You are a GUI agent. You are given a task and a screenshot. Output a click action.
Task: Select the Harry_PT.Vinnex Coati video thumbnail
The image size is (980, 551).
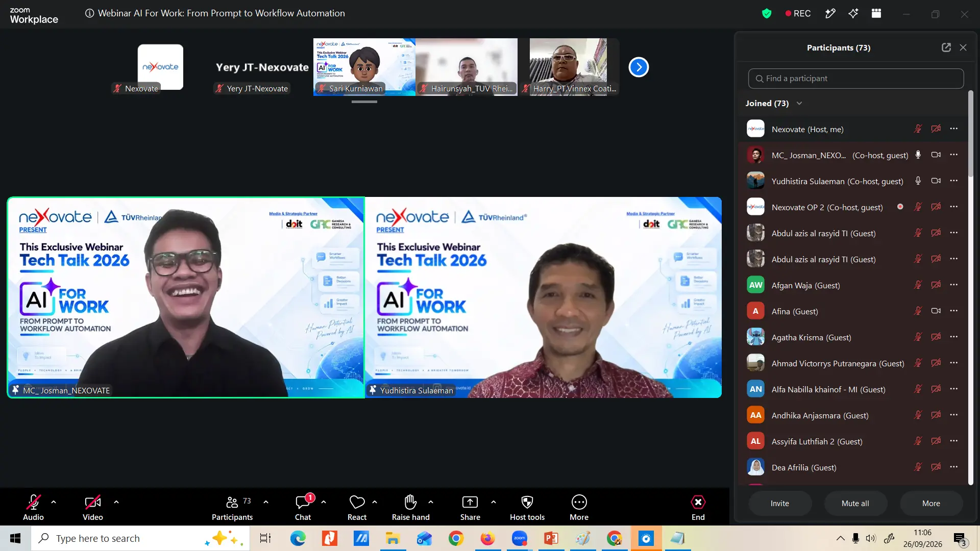pyautogui.click(x=569, y=67)
